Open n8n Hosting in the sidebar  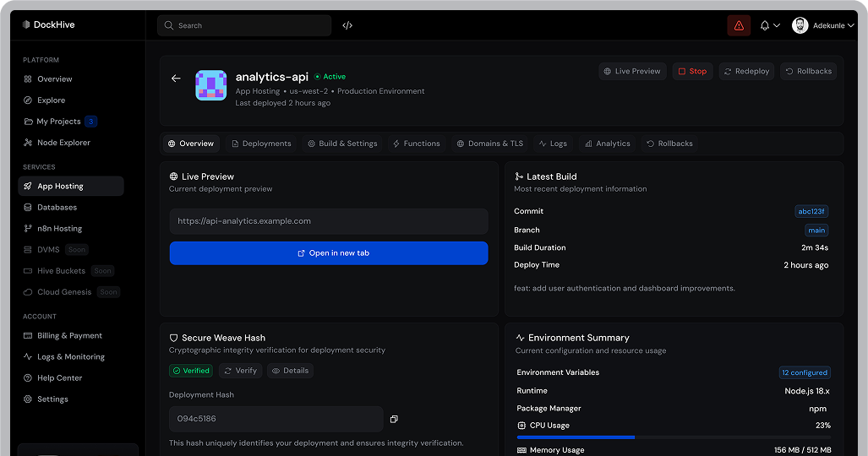59,228
